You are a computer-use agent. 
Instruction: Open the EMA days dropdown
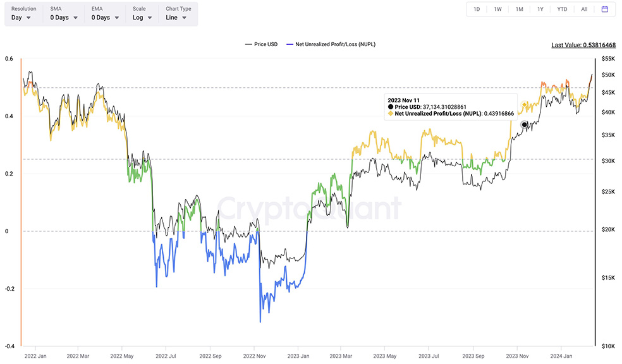(105, 18)
